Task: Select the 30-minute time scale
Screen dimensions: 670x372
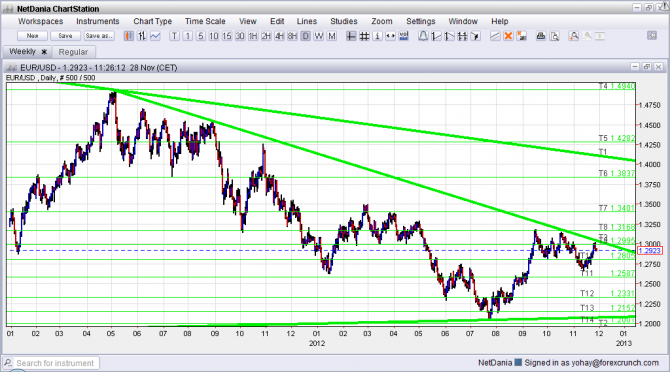Action: pyautogui.click(x=240, y=36)
